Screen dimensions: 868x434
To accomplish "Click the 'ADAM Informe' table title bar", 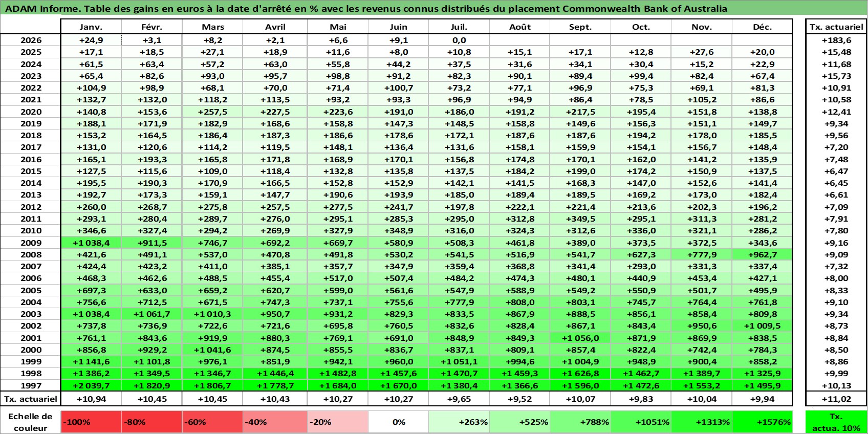I will tap(434, 8).
